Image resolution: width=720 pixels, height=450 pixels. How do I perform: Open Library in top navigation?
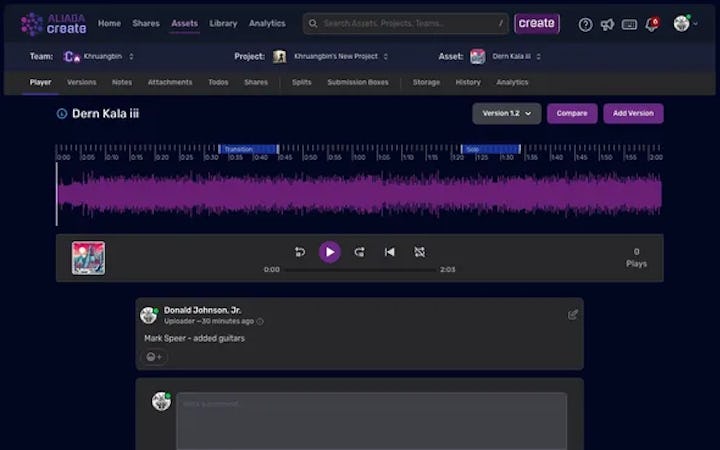click(x=223, y=23)
